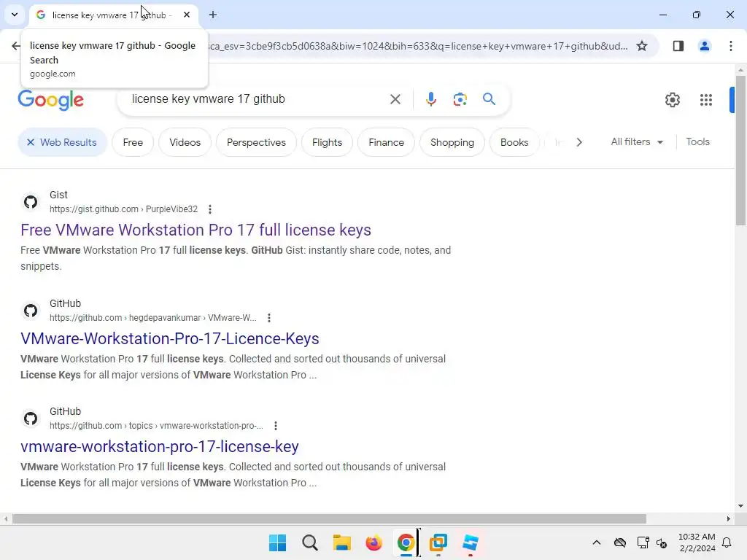Open Chrome's three-dot menu
Image resolution: width=747 pixels, height=560 pixels.
tap(731, 46)
